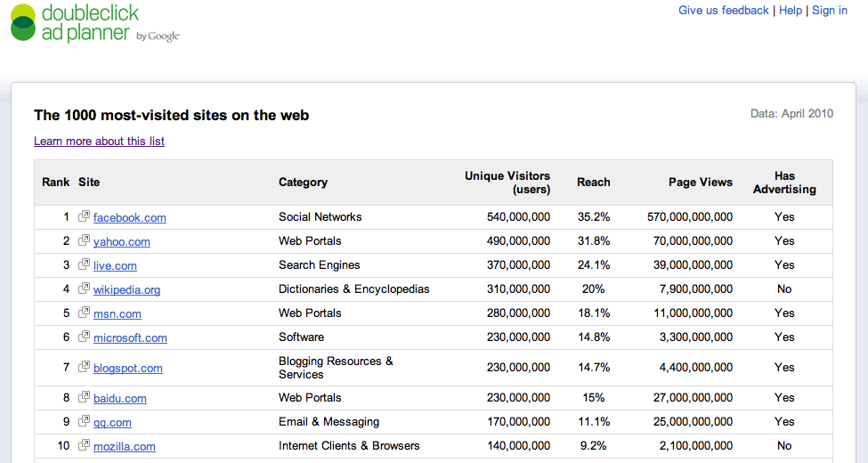This screenshot has width=868, height=463.
Task: Click the 9.2% reach value
Action: coord(594,445)
